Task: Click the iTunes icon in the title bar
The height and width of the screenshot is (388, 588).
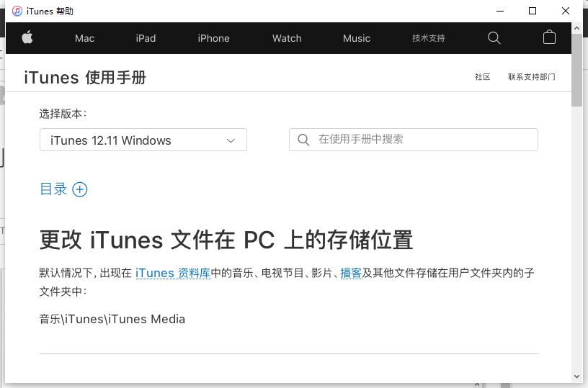Action: 17,11
